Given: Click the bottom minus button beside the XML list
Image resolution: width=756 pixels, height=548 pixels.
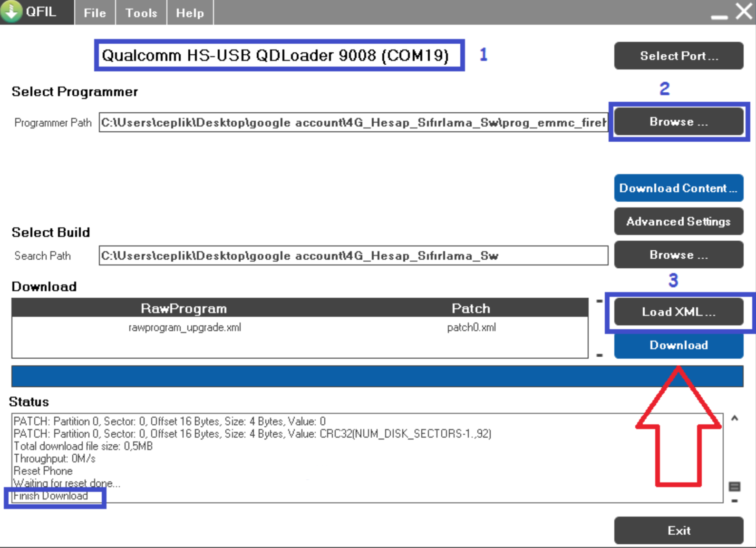Looking at the screenshot, I should coord(600,355).
